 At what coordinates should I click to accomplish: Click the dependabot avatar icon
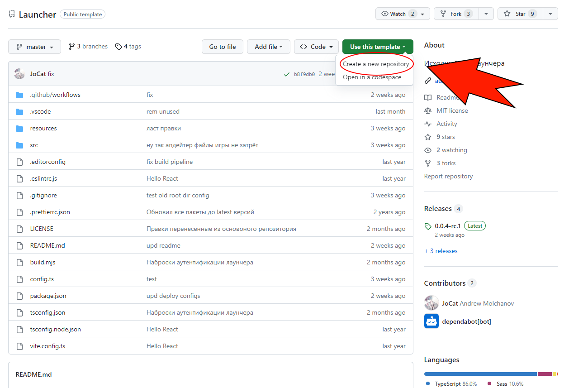pyautogui.click(x=431, y=321)
